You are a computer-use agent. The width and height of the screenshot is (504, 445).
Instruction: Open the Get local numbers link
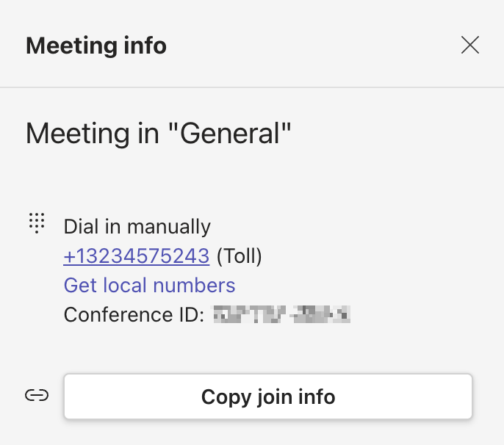(149, 286)
